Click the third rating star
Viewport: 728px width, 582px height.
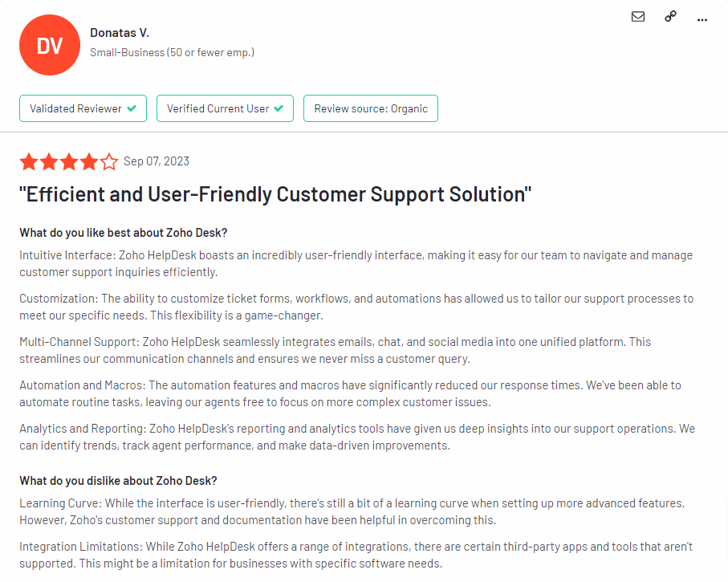click(69, 161)
